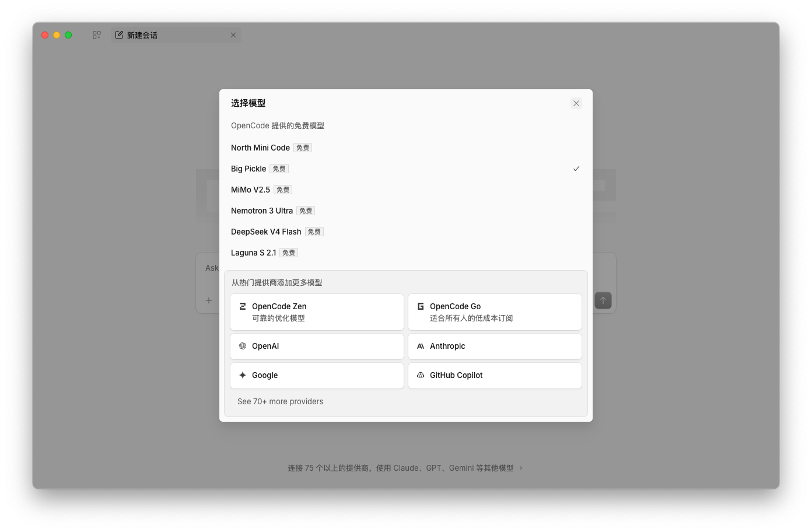
Task: Add the Google provider
Action: 317,376
